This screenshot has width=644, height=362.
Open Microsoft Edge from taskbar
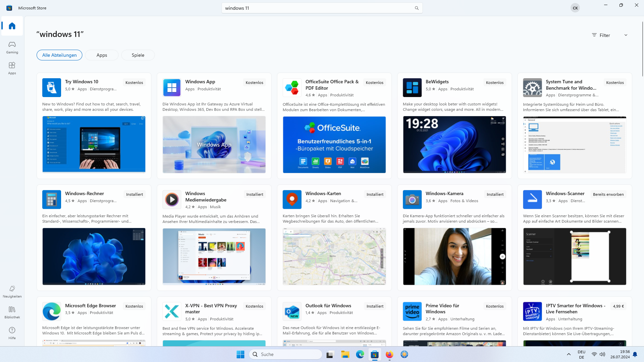[360, 354]
